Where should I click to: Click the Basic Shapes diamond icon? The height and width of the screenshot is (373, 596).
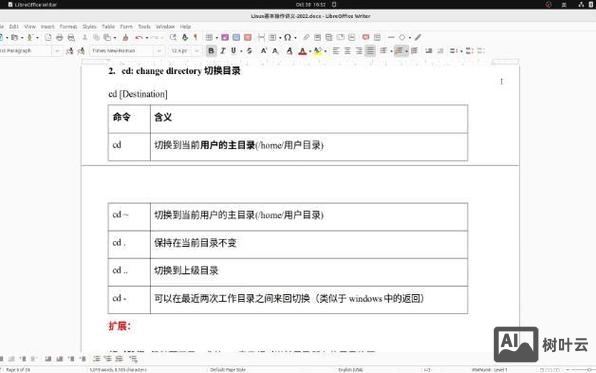tap(402, 37)
